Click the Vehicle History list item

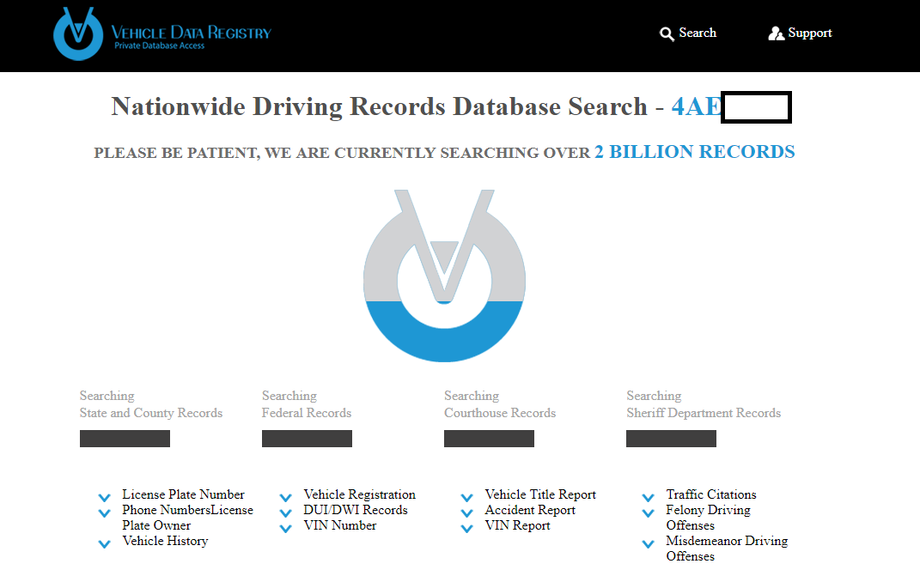tap(165, 541)
